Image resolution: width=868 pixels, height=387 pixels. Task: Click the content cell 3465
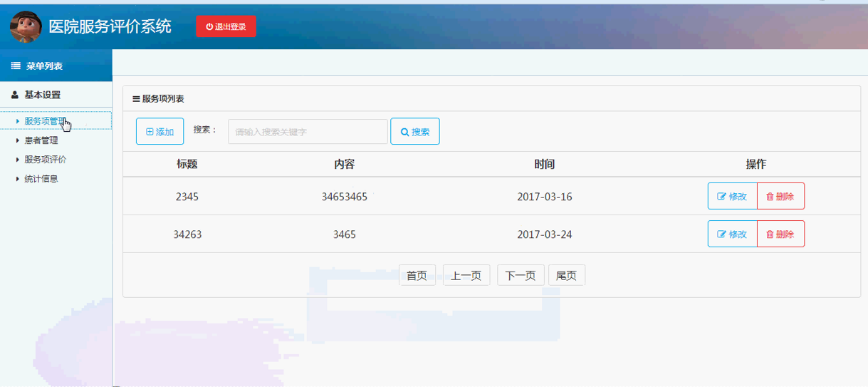pyautogui.click(x=345, y=234)
